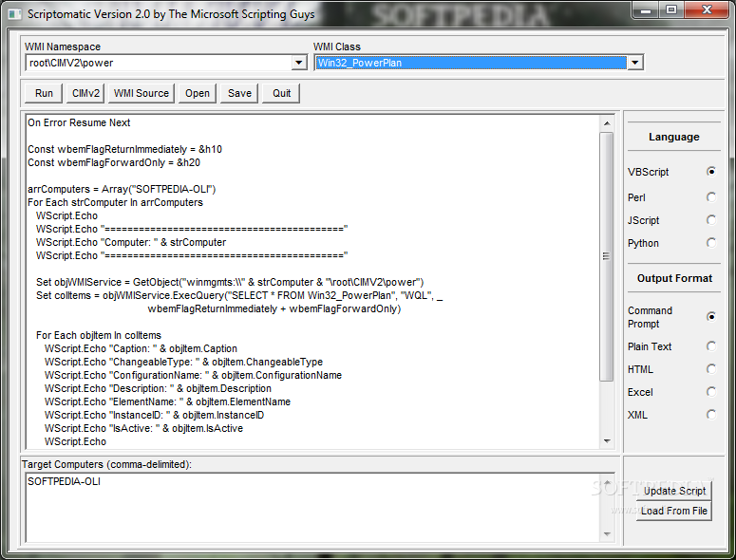Click the 'Set objWMIService = GetObject' line

tap(230, 282)
